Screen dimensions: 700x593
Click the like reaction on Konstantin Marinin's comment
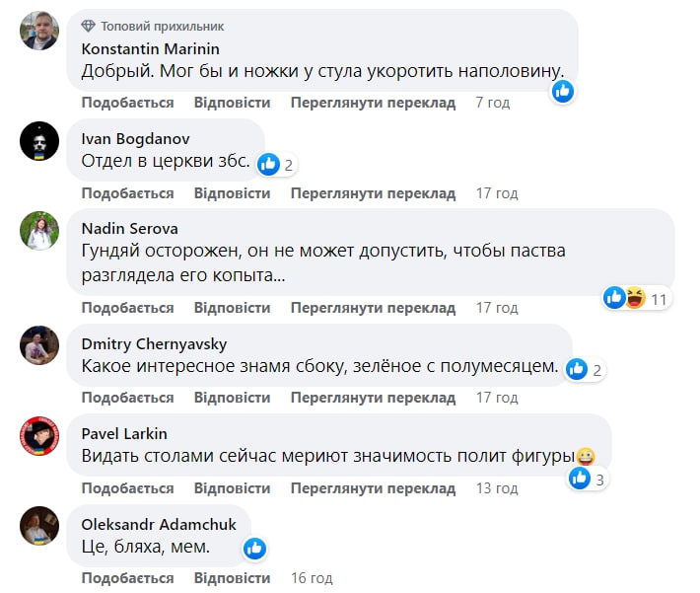coord(563,91)
